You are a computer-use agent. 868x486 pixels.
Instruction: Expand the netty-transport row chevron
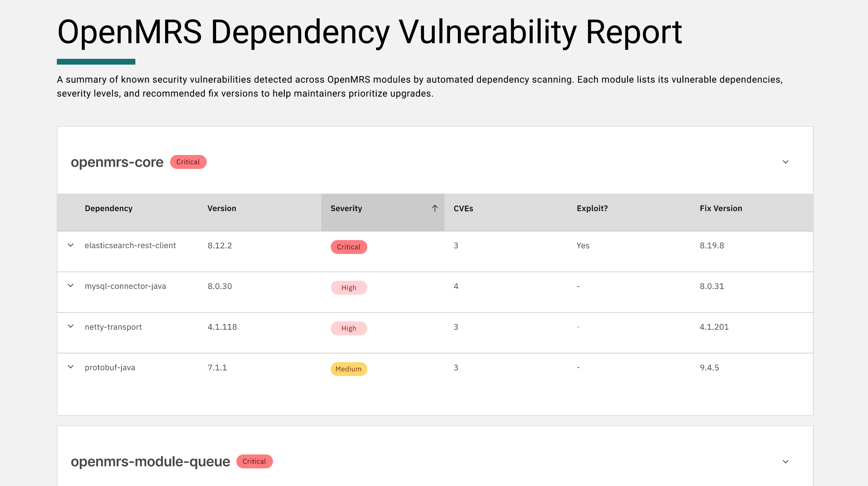pyautogui.click(x=71, y=327)
